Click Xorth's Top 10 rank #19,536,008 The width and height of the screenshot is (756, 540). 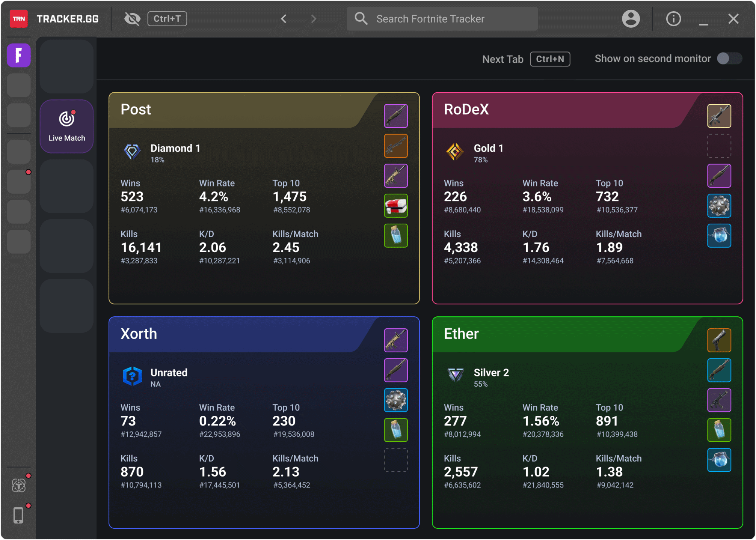point(294,434)
